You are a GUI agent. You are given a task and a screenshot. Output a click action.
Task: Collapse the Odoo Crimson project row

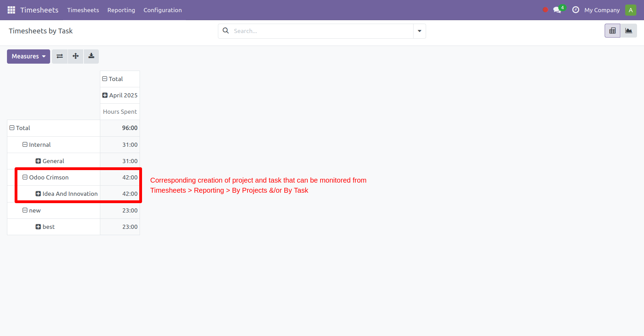(x=45, y=177)
